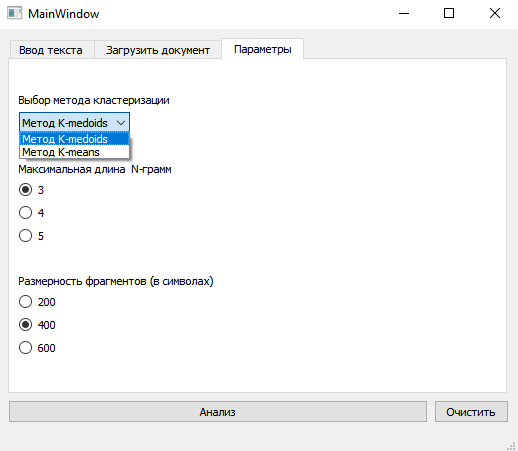Screen dimensions: 518x451
Task: Pick Метод K-means in the dropdown list
Action: pyautogui.click(x=74, y=152)
